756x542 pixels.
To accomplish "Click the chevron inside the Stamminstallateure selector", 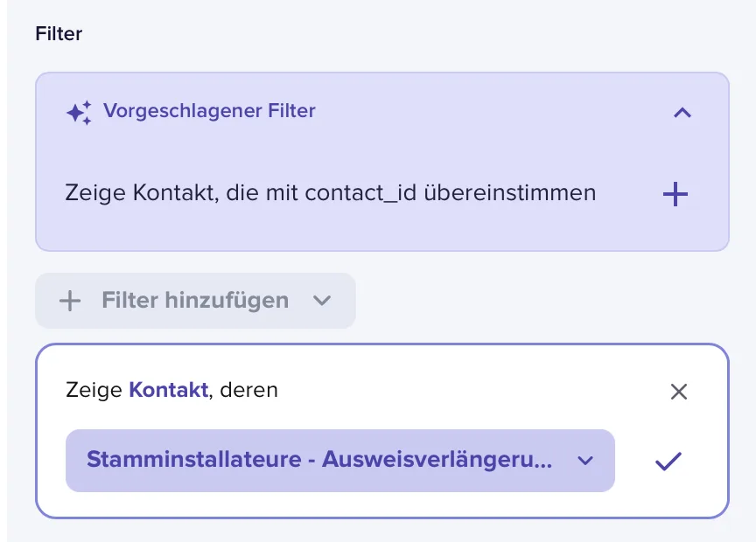I will point(585,461).
